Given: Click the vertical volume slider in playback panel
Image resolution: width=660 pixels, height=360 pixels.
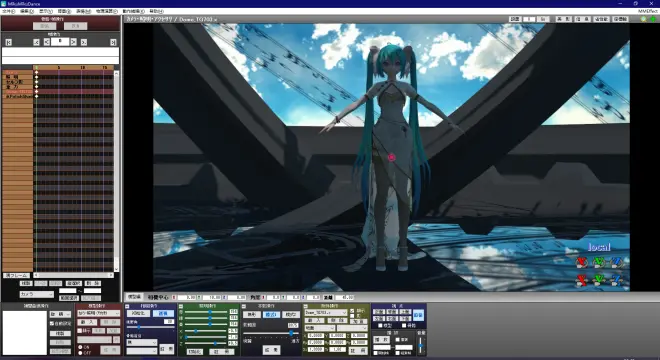Looking at the screenshot, I should coord(420,345).
